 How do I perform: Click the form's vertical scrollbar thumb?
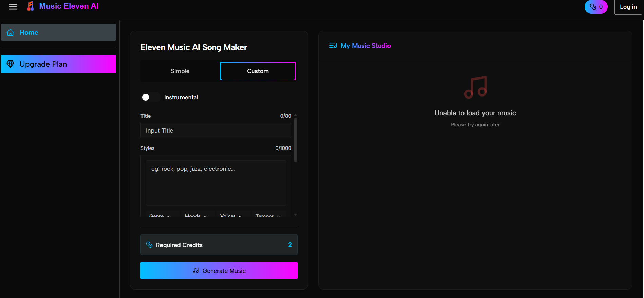pyautogui.click(x=295, y=140)
